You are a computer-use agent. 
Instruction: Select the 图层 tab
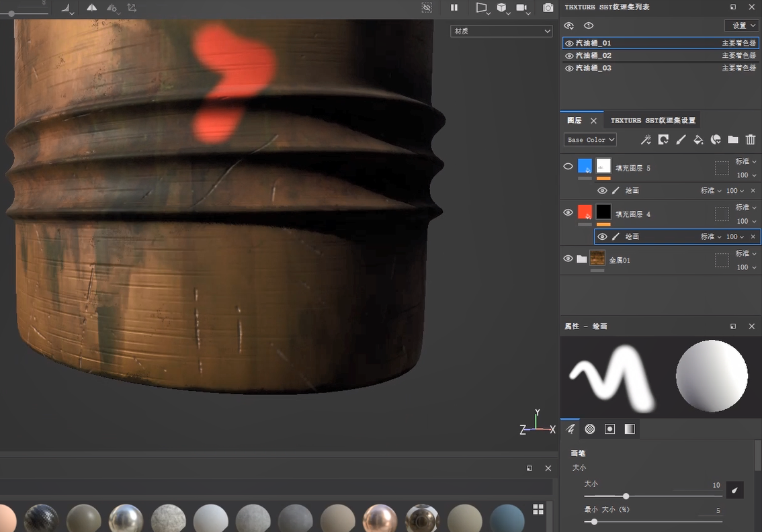[x=575, y=120]
